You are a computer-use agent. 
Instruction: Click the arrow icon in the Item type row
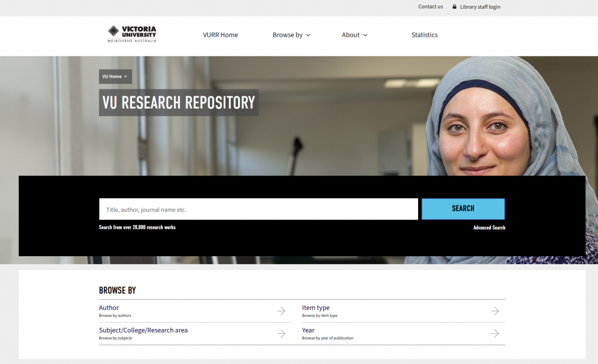(x=495, y=311)
